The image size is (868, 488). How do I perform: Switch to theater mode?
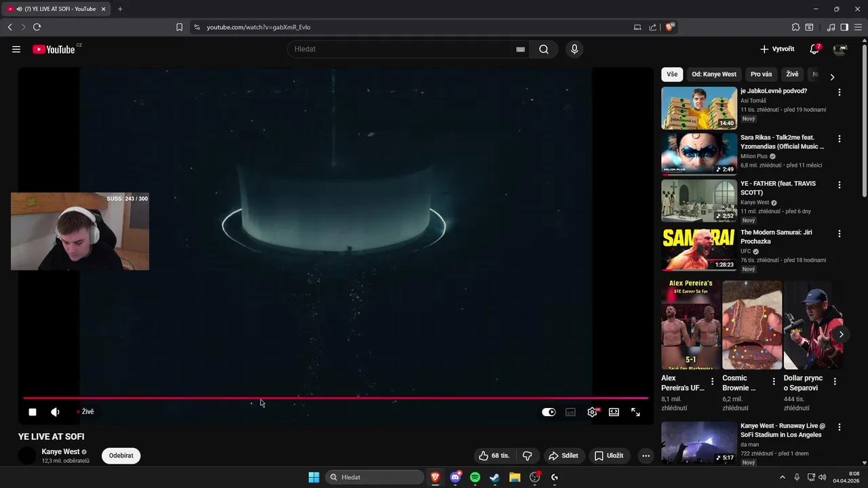[x=614, y=412]
